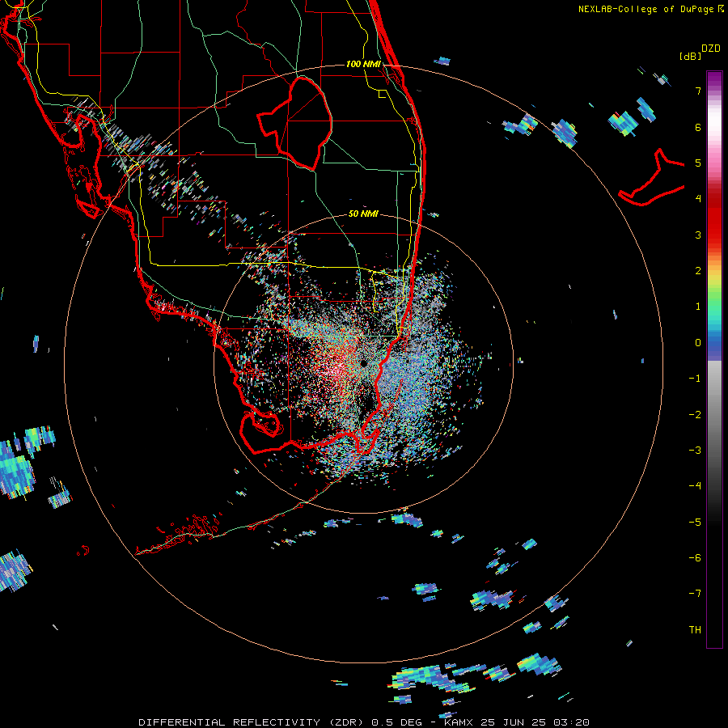The height and width of the screenshot is (728, 728).
Task: Click the KAMX station identifier in caption
Action: coord(459,722)
